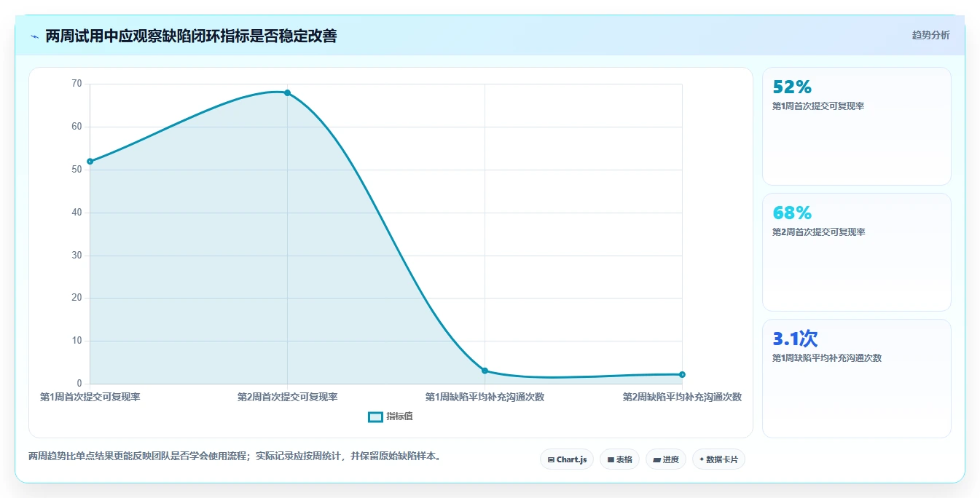This screenshot has width=980, height=498.
Task: Click x-axis label 第1周首次提交可复现率
Action: 90,398
